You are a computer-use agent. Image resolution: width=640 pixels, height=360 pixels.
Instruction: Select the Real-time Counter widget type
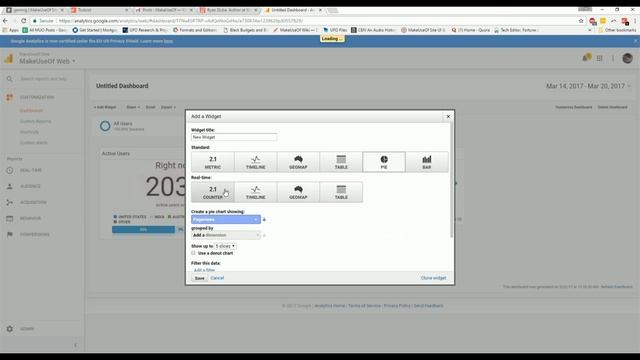[213, 192]
